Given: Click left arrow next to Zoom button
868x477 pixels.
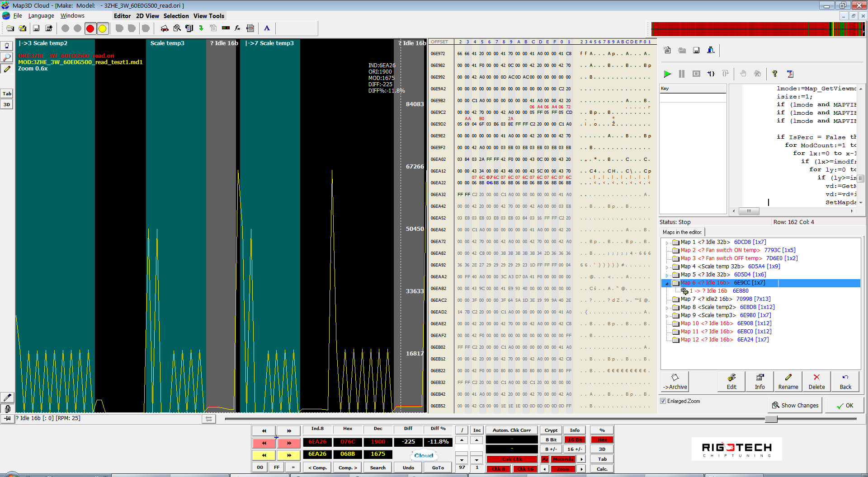Looking at the screenshot, I should click(x=545, y=469).
